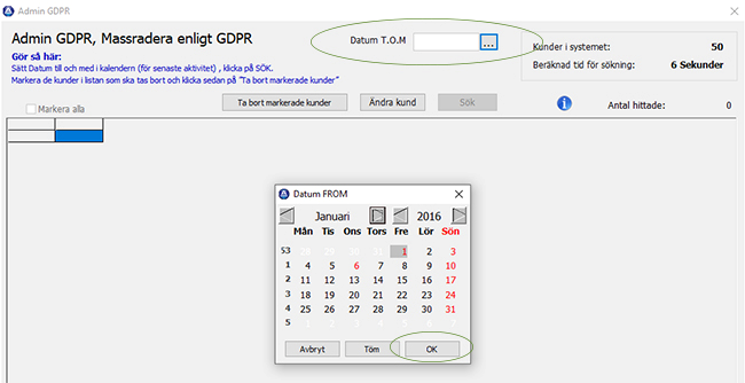
Task: Click the Sön weekday header
Action: click(450, 232)
